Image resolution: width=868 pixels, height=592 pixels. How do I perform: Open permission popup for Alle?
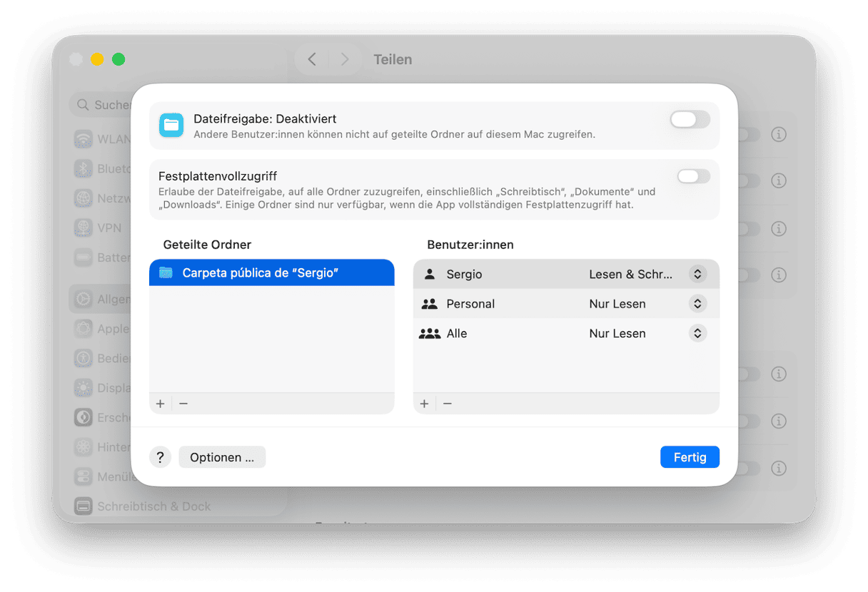(697, 333)
